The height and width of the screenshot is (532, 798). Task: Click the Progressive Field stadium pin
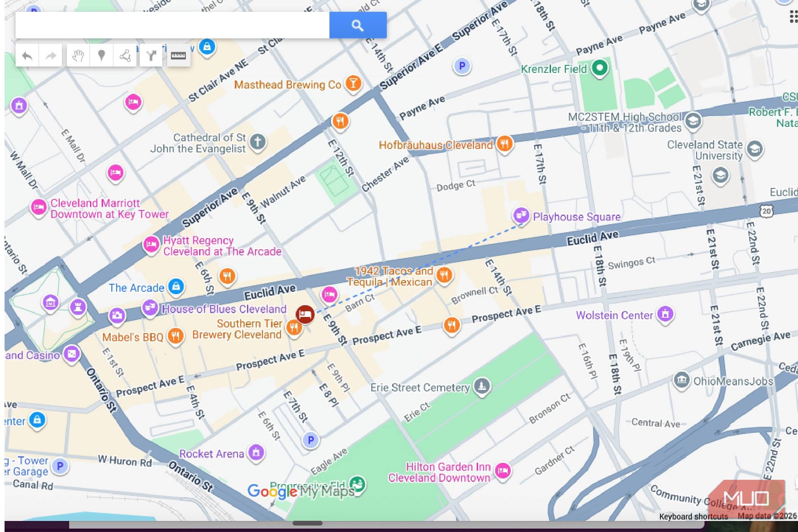pyautogui.click(x=357, y=485)
